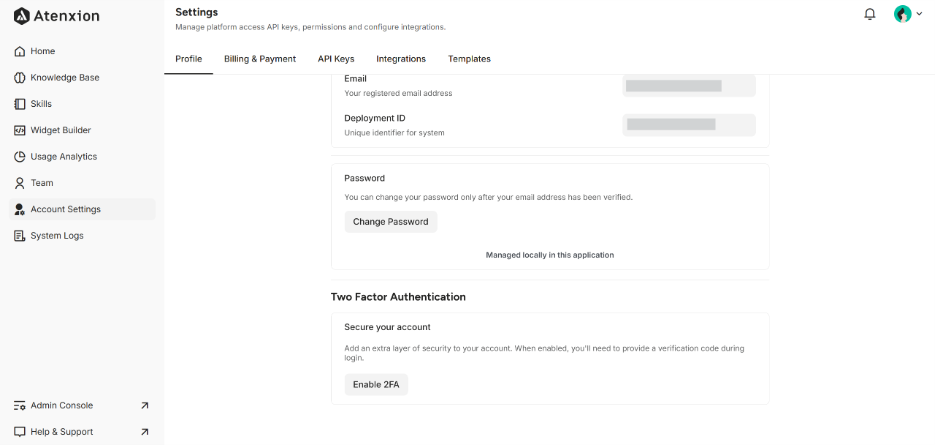Switch to the Profile tab
Image resolution: width=936 pixels, height=445 pixels.
click(189, 59)
